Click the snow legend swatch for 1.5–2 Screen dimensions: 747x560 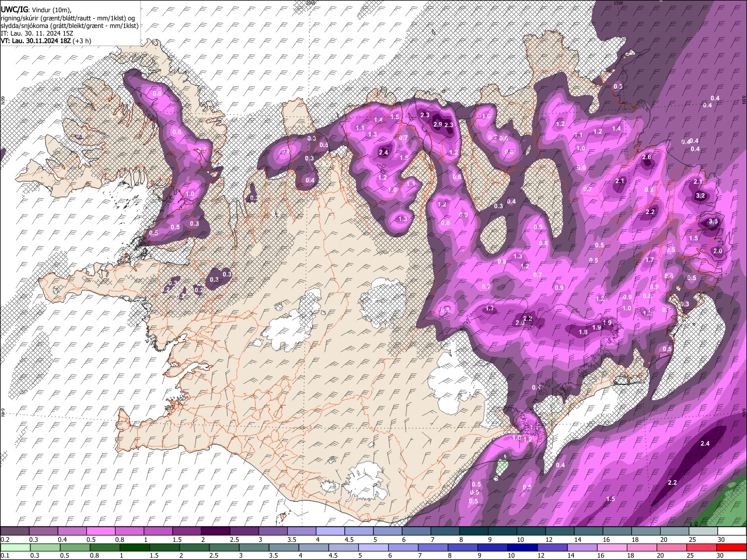(x=186, y=531)
